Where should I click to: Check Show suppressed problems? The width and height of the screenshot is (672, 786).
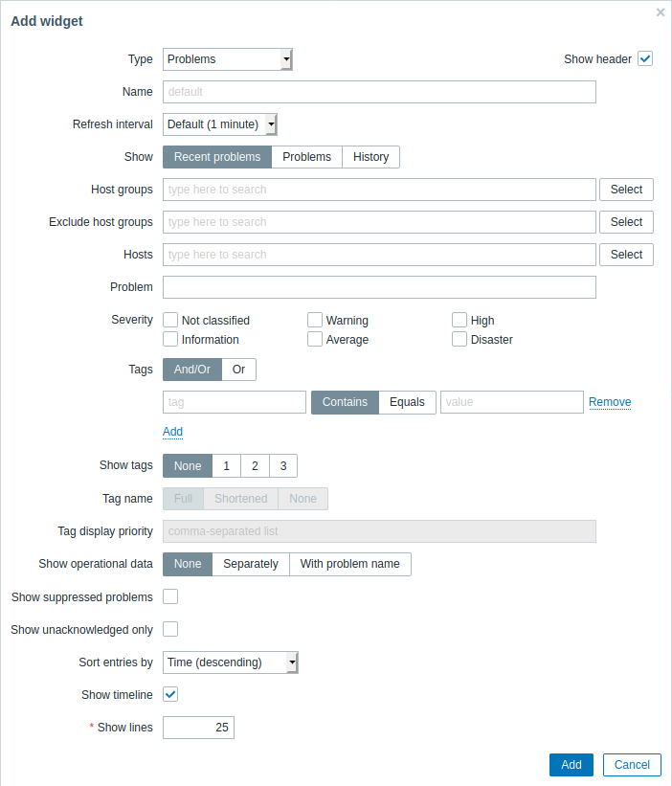[x=170, y=596]
